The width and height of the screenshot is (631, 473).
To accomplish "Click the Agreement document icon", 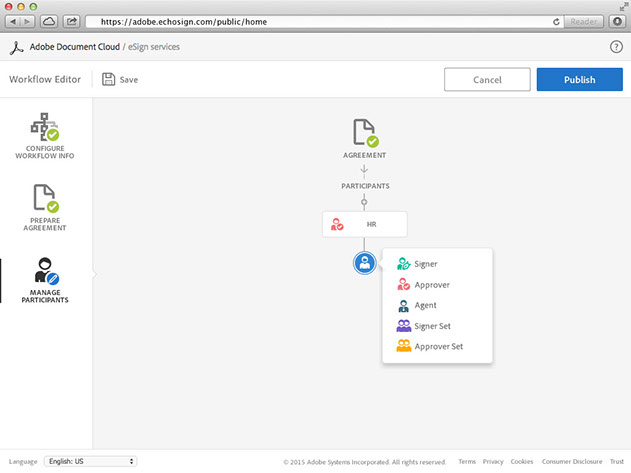I will [x=364, y=134].
